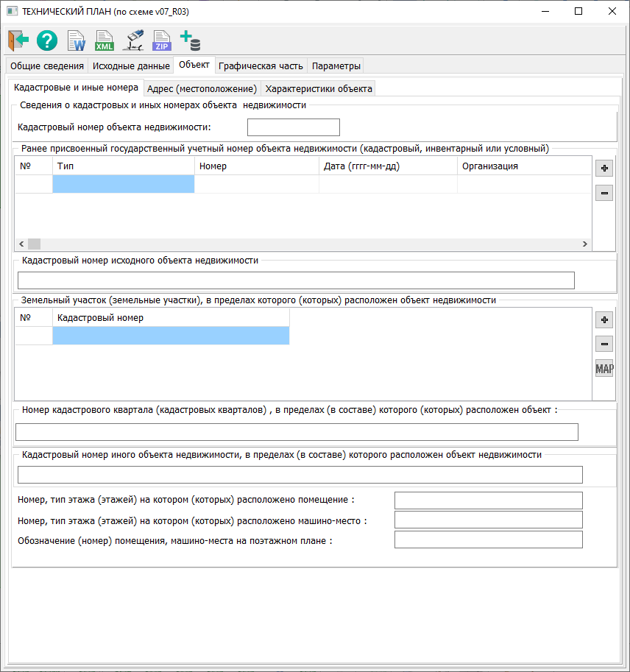Viewport: 630px width, 672px height.
Task: Select the Адрес (местоположение) subtab
Action: click(x=202, y=89)
